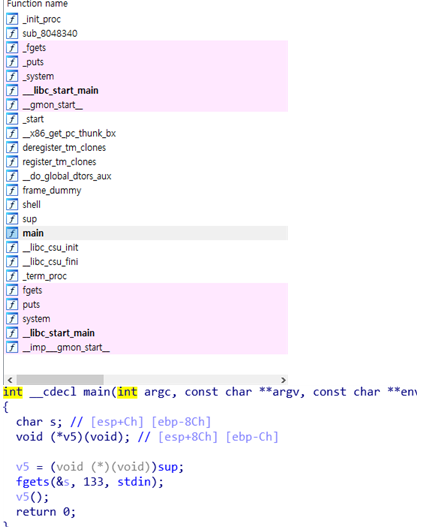Click the Function name column header

(37, 4)
